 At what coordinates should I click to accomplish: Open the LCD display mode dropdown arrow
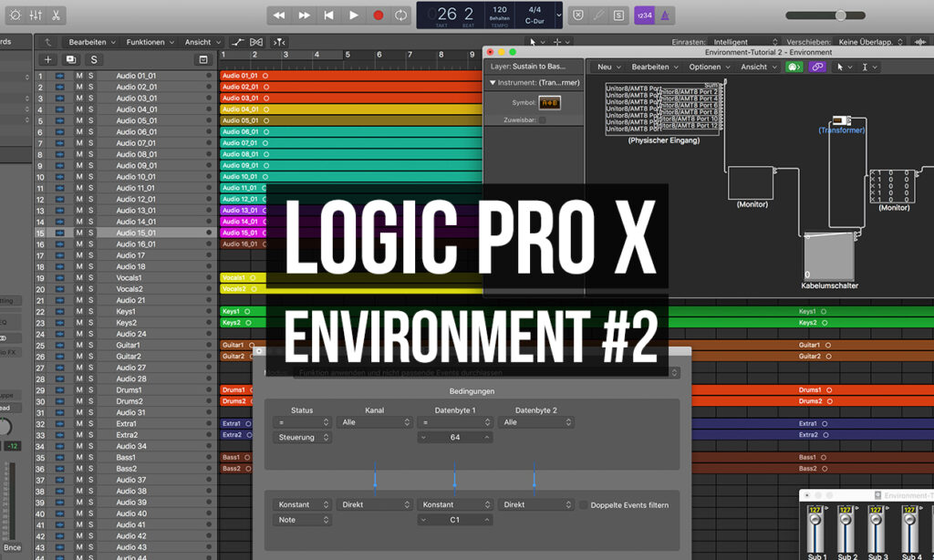559,16
